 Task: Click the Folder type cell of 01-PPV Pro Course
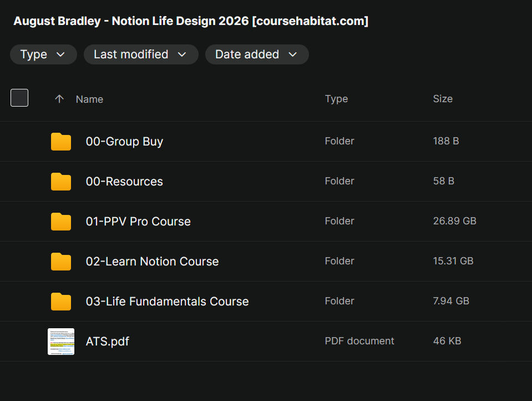pyautogui.click(x=340, y=221)
